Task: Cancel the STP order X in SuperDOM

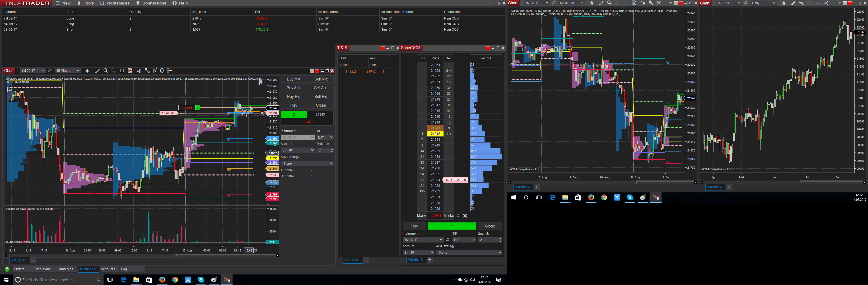Action: [465, 180]
